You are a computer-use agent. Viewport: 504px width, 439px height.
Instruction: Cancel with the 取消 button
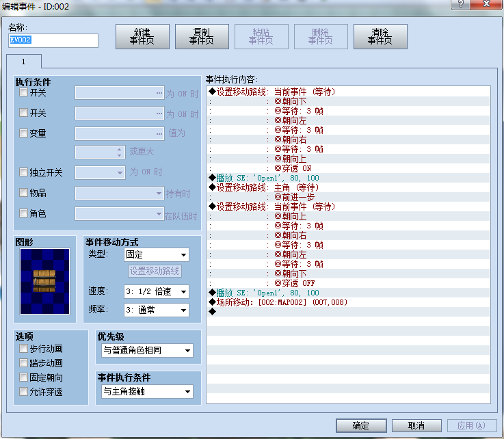tap(416, 425)
